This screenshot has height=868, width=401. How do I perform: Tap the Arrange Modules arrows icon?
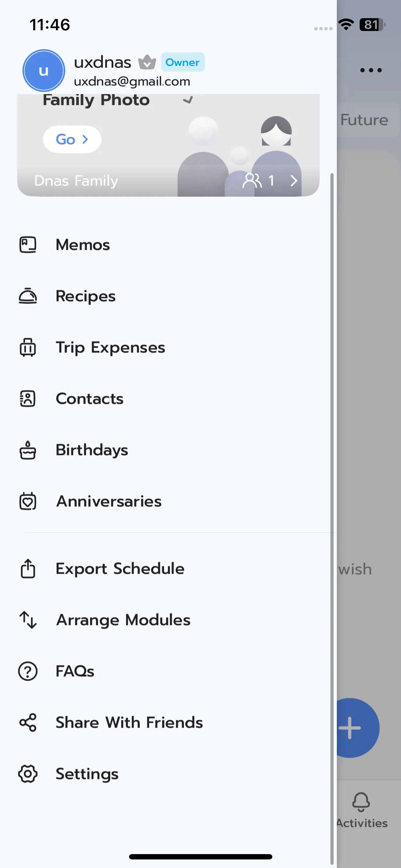pos(28,620)
